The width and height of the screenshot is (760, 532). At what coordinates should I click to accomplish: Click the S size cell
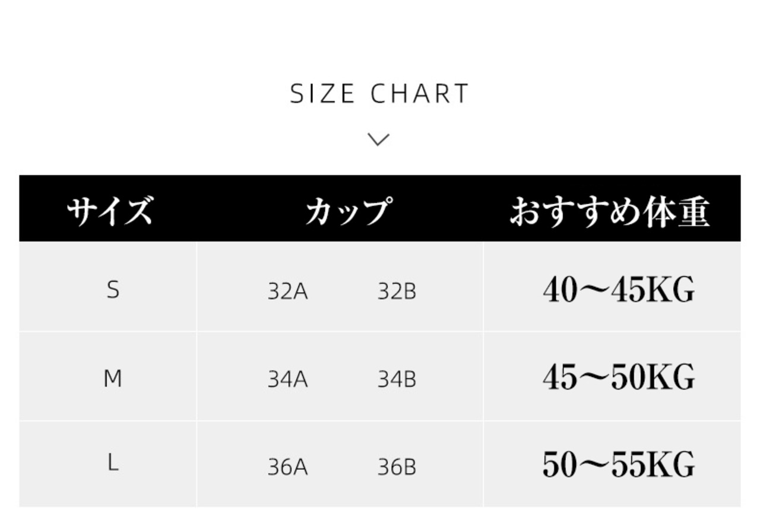point(113,290)
